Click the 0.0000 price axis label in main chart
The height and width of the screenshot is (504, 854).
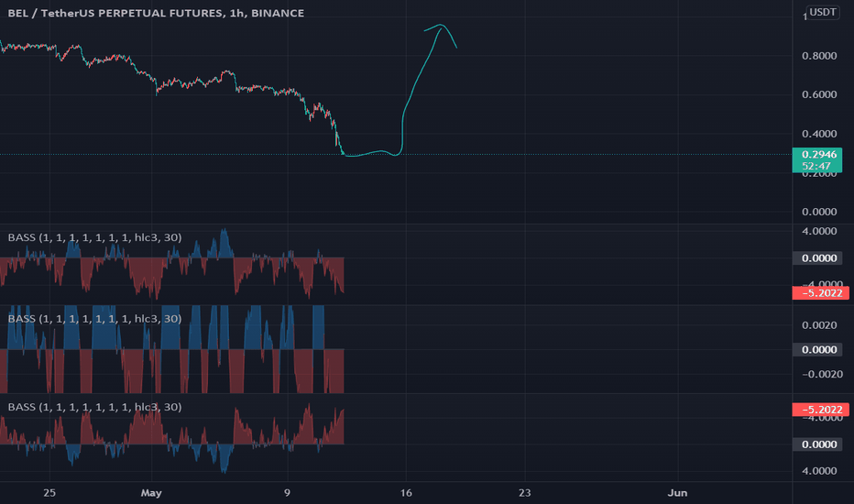(x=819, y=212)
